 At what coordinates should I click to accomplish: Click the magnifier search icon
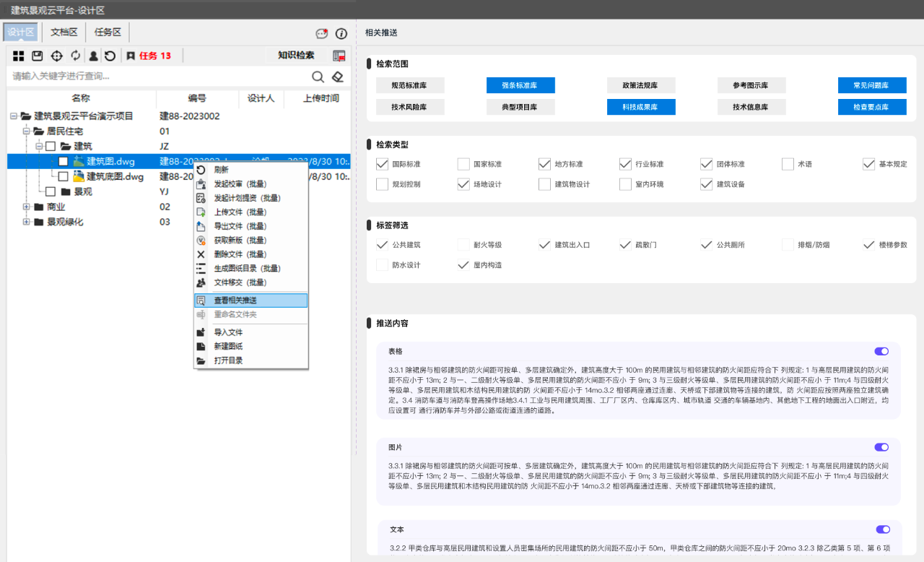[318, 77]
